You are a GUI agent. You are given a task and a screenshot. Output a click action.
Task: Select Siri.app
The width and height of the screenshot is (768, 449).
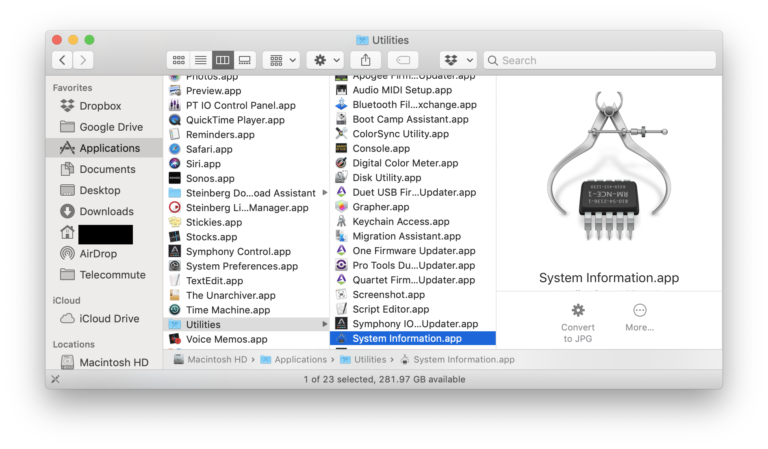tap(246, 164)
